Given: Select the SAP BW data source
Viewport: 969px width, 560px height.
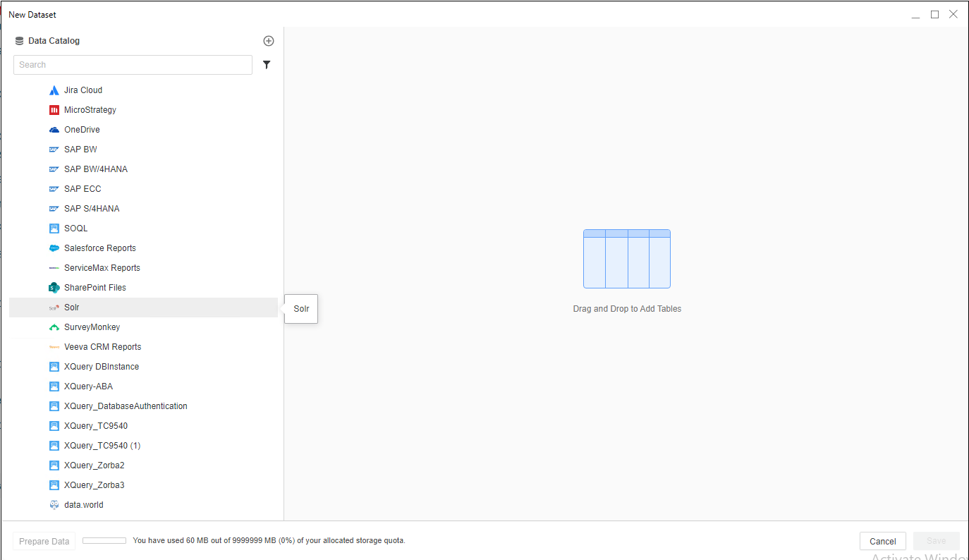Looking at the screenshot, I should point(143,150).
